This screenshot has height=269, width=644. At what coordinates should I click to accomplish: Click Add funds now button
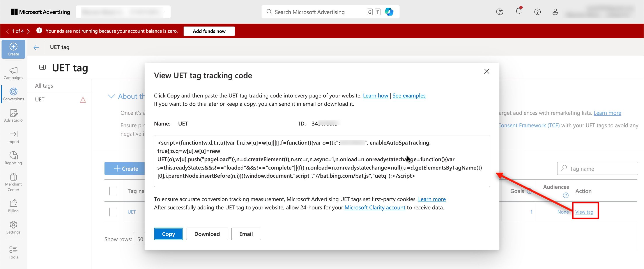click(x=209, y=31)
